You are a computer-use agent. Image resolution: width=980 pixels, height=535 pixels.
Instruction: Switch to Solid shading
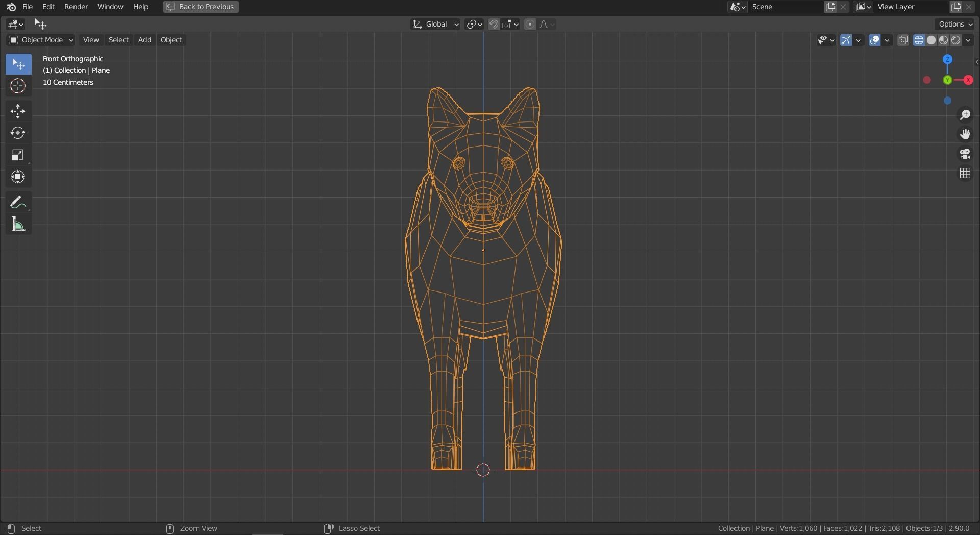(931, 40)
